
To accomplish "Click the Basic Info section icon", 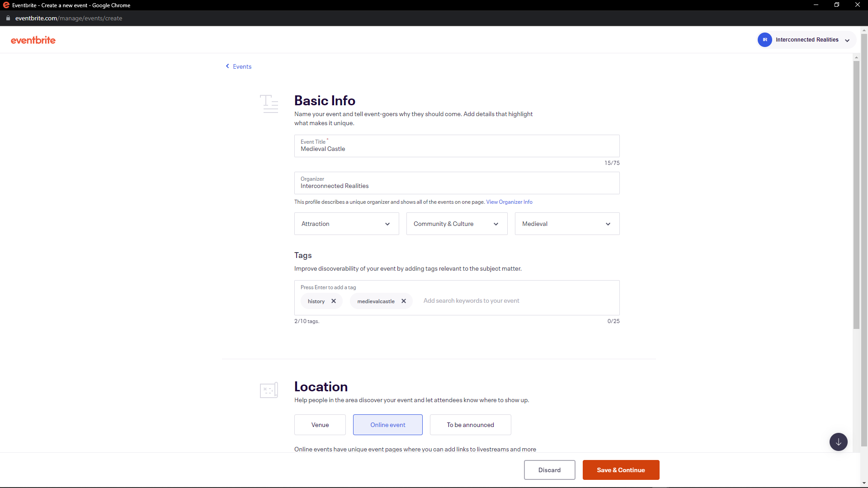I will pos(269,103).
